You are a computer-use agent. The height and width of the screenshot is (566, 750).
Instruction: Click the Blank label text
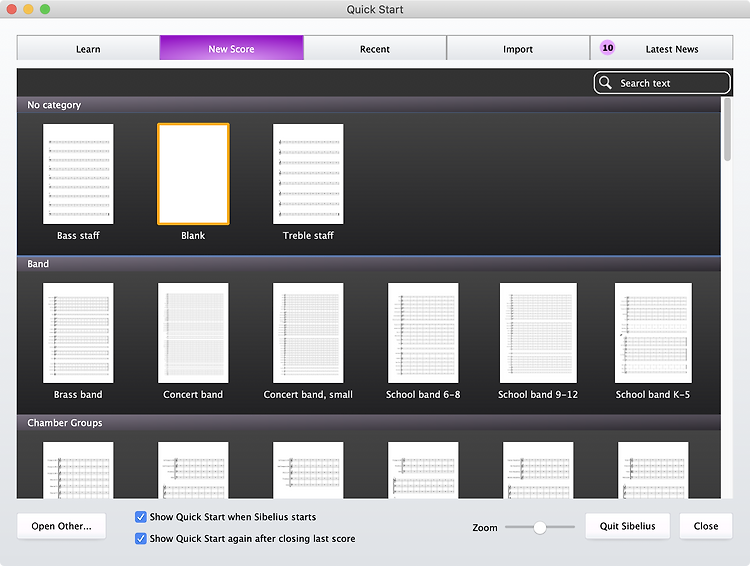tap(193, 235)
